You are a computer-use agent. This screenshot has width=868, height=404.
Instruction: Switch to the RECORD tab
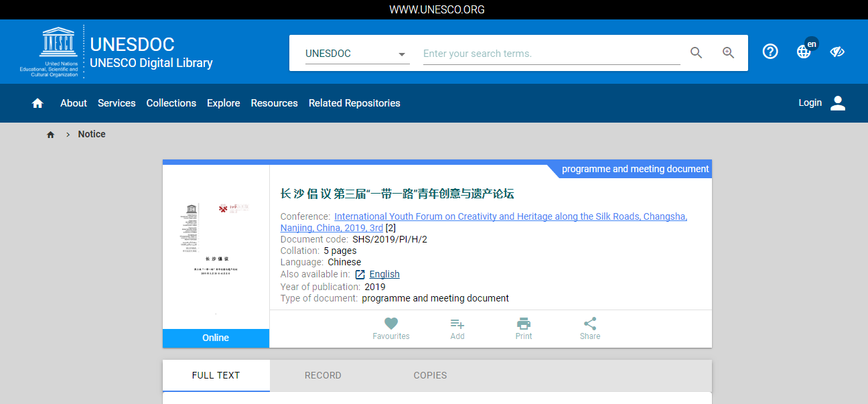323,375
